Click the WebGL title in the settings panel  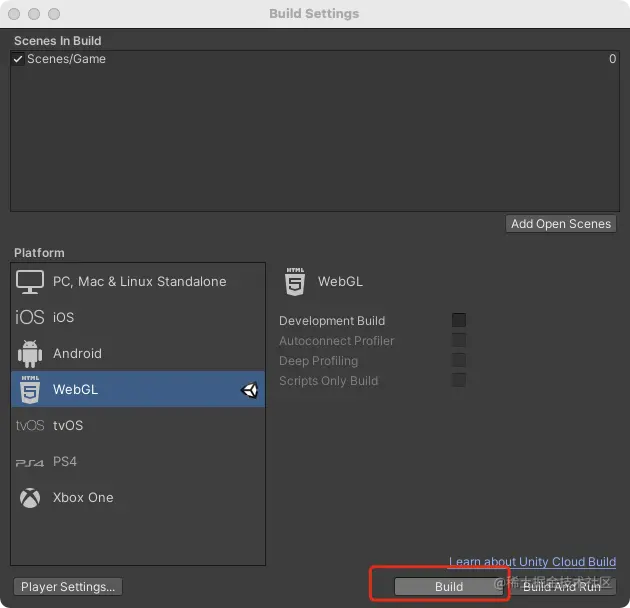click(340, 281)
